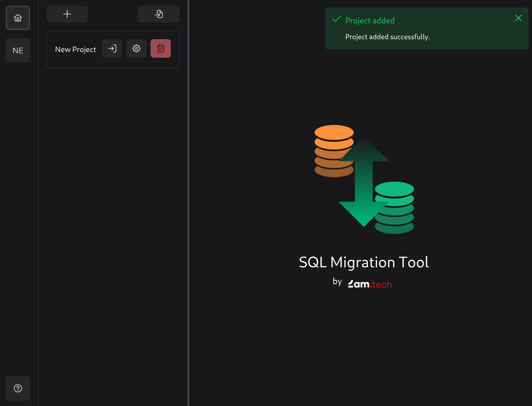Viewport: 532px width, 406px height.
Task: Open the NE project in the sidebar
Action: click(x=18, y=50)
